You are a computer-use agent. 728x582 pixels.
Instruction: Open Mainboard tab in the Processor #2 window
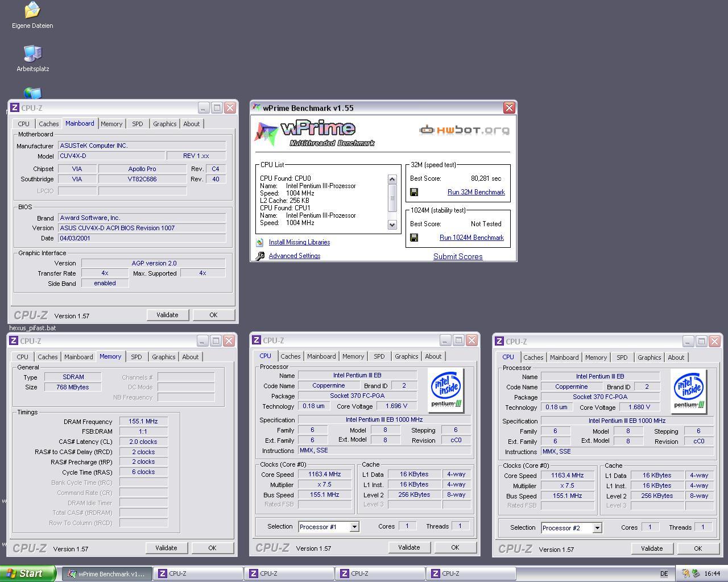click(564, 357)
